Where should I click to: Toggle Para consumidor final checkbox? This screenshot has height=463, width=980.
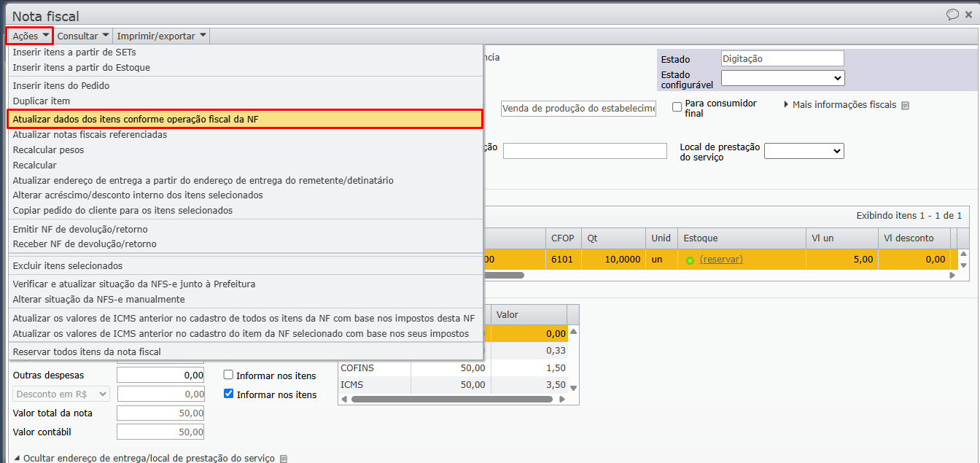[x=677, y=106]
